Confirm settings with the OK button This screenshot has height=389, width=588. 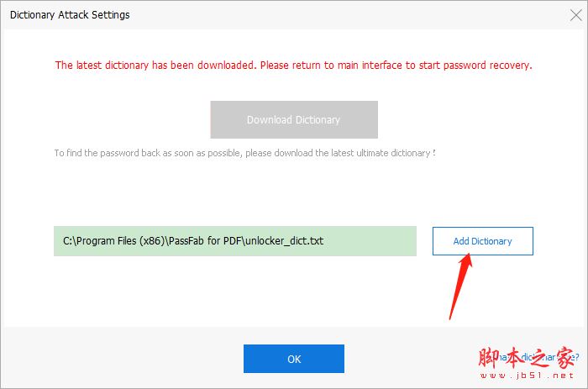[x=293, y=359]
